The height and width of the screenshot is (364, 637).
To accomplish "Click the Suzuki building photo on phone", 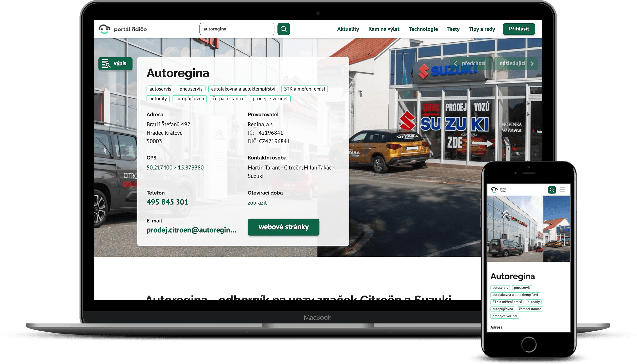I will tap(557, 229).
